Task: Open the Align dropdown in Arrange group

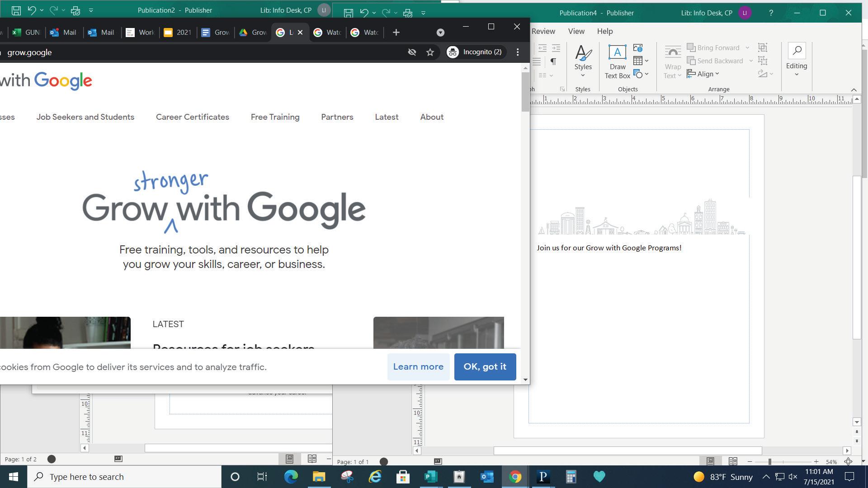Action: click(x=703, y=74)
